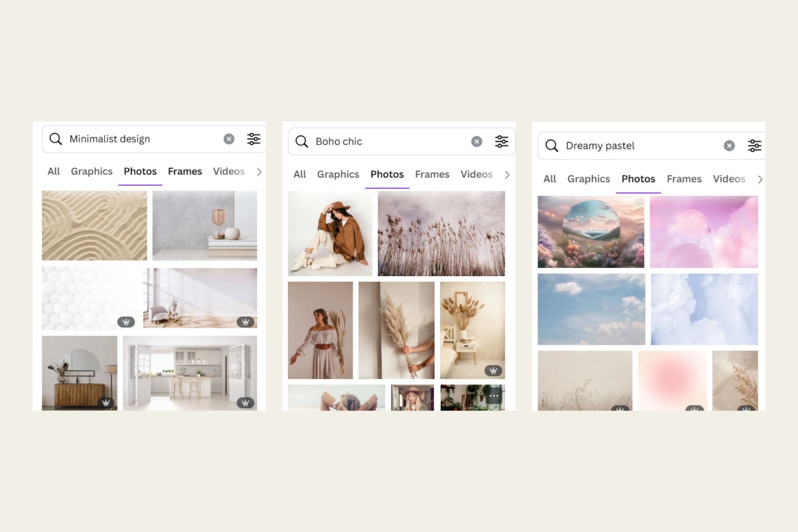Select the Frames tab in Minimalist design panel

pyautogui.click(x=185, y=171)
